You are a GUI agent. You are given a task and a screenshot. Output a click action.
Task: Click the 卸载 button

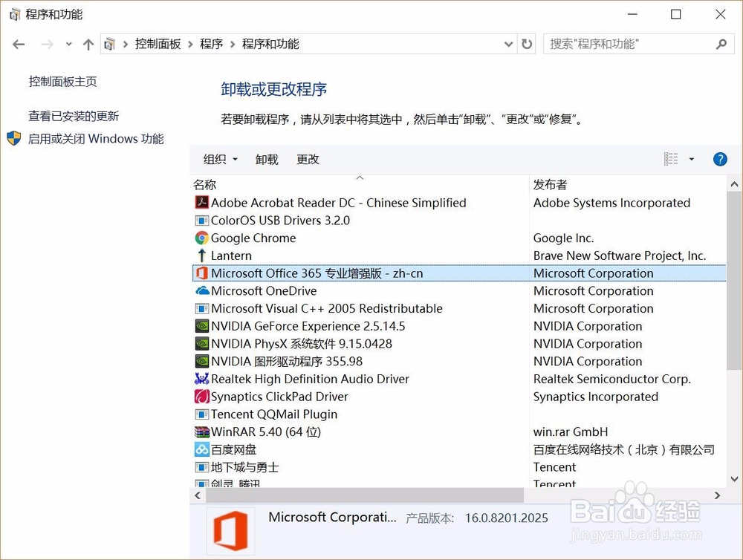click(x=267, y=159)
